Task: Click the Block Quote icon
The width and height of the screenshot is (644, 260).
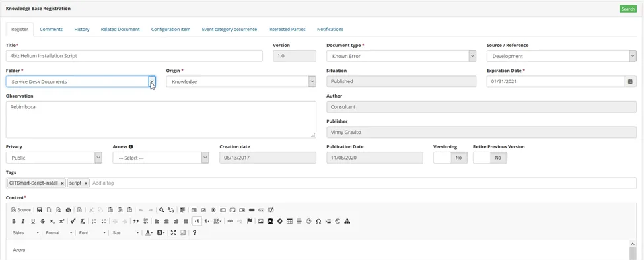Action: coord(136,221)
